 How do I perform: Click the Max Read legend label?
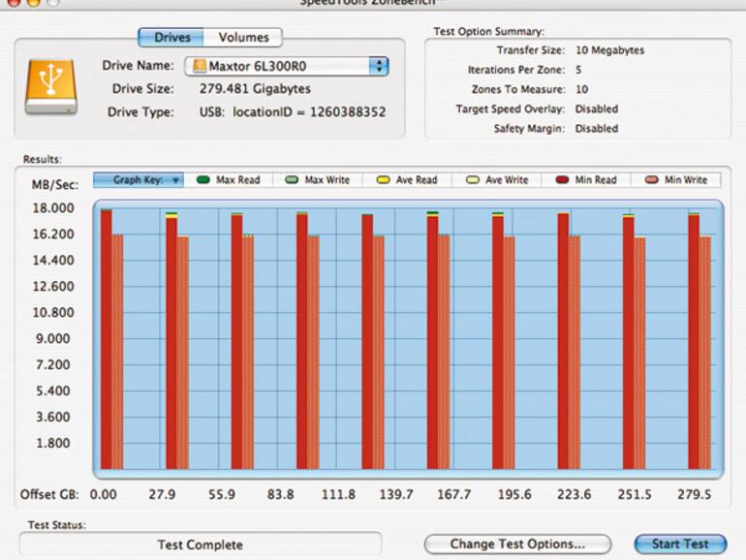click(x=238, y=180)
